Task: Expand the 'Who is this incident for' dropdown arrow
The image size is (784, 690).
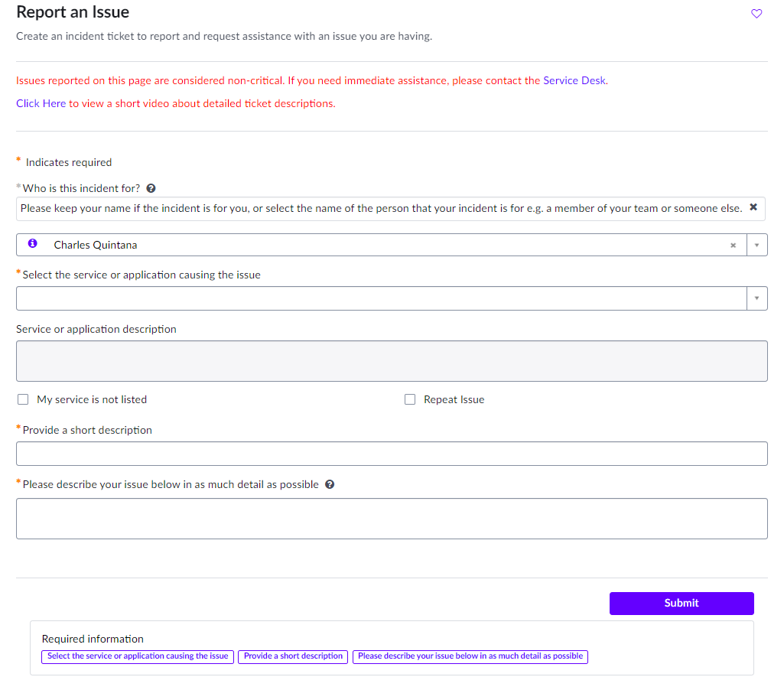Action: [757, 245]
